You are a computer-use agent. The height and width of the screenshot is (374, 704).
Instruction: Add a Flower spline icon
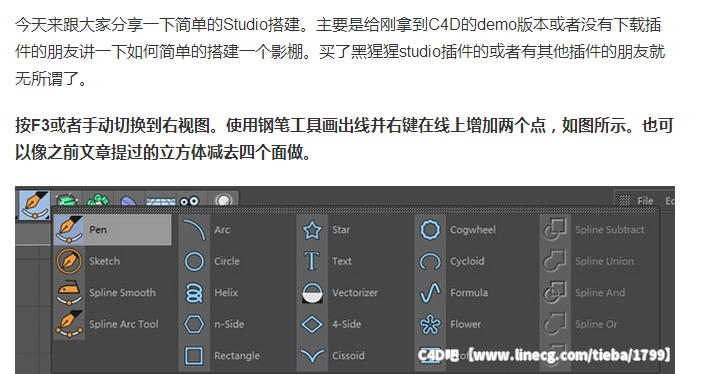[430, 324]
